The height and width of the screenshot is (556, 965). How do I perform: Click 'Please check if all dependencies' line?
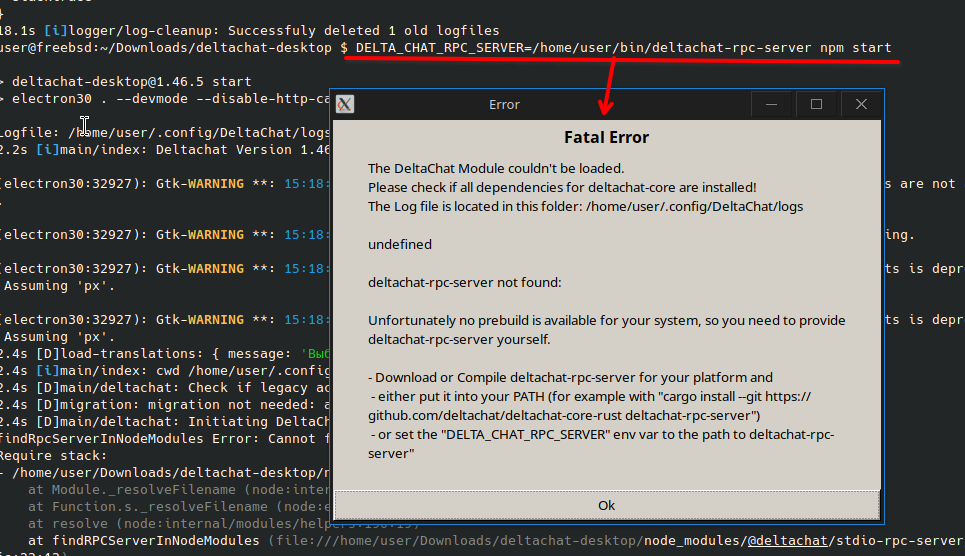[x=562, y=188]
